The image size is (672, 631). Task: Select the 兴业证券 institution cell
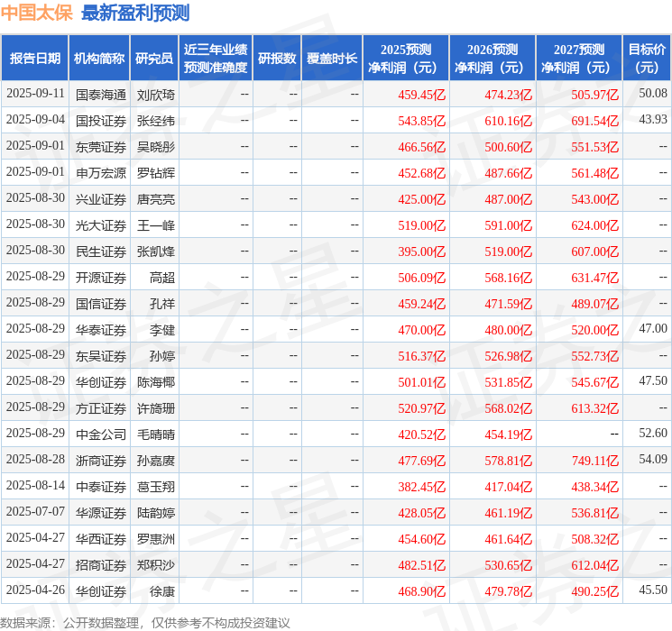tap(101, 199)
